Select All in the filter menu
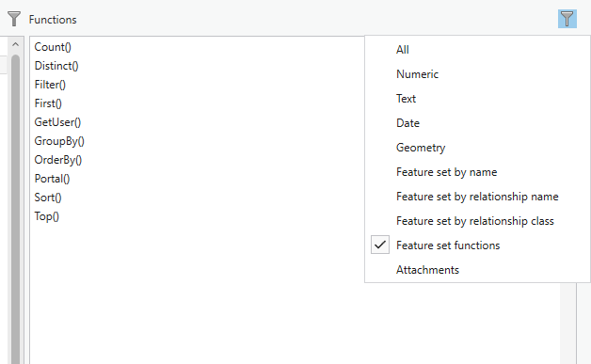 click(x=402, y=50)
